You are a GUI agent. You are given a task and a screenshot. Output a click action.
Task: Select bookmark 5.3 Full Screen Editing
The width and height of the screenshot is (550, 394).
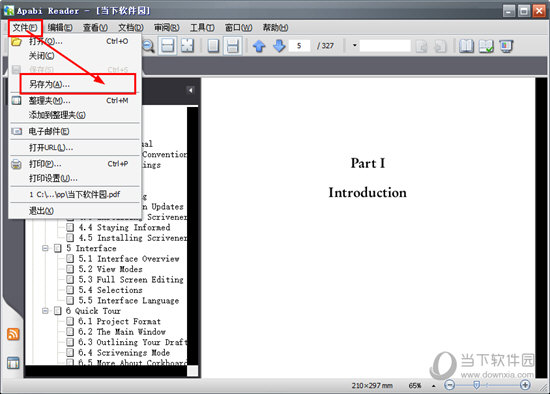(x=131, y=280)
